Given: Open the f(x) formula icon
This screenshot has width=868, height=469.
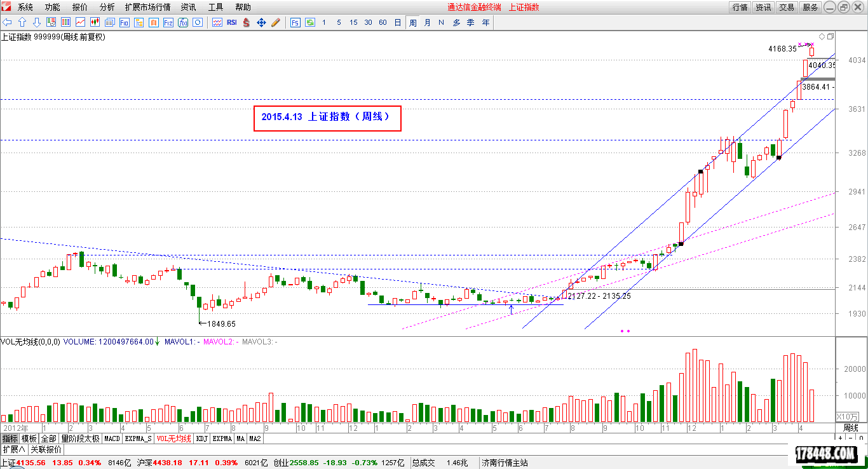Looking at the screenshot, I should click(x=183, y=22).
